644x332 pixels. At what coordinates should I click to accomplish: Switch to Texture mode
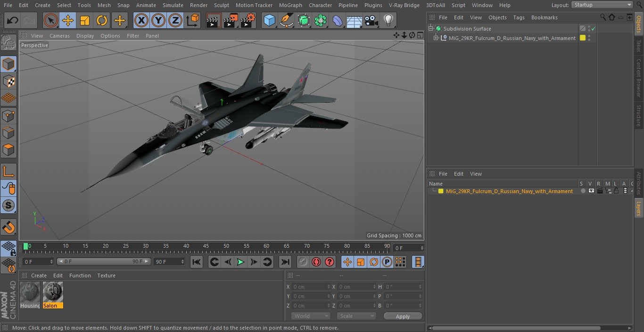pyautogui.click(x=8, y=81)
